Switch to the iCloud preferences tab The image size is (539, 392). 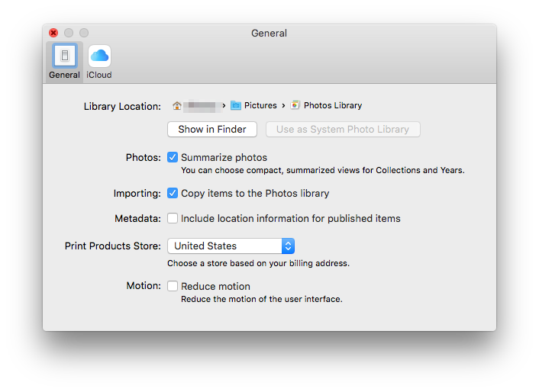point(99,62)
